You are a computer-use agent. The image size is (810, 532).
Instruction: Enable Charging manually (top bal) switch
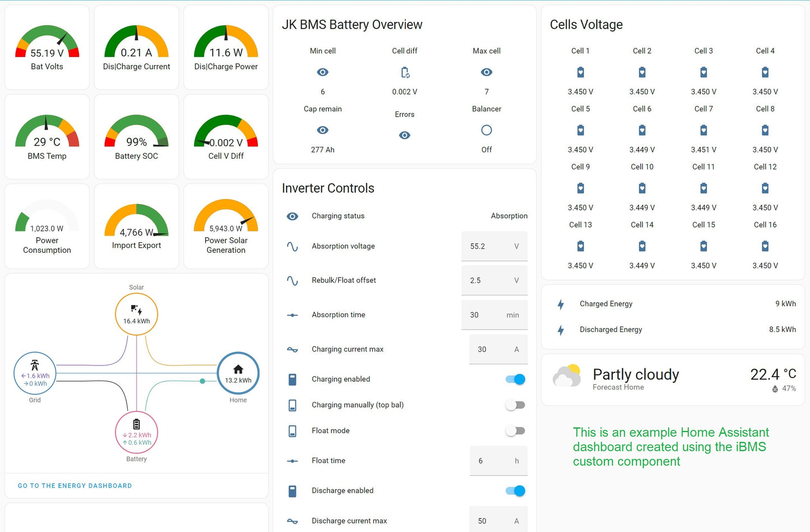(x=515, y=405)
